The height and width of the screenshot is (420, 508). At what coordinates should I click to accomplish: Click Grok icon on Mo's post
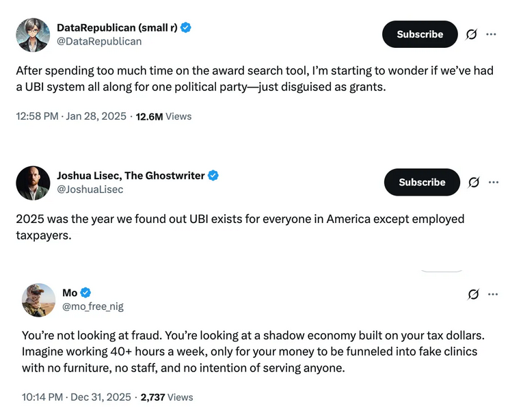click(473, 294)
